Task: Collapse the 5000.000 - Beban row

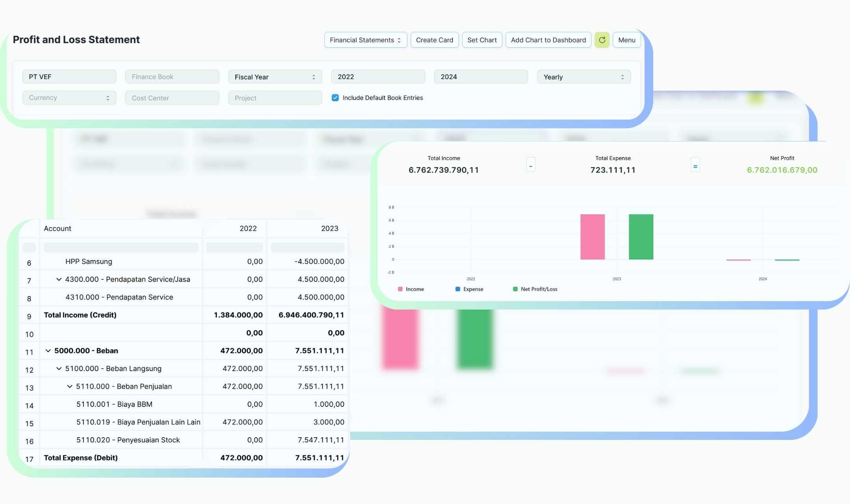Action: (48, 350)
